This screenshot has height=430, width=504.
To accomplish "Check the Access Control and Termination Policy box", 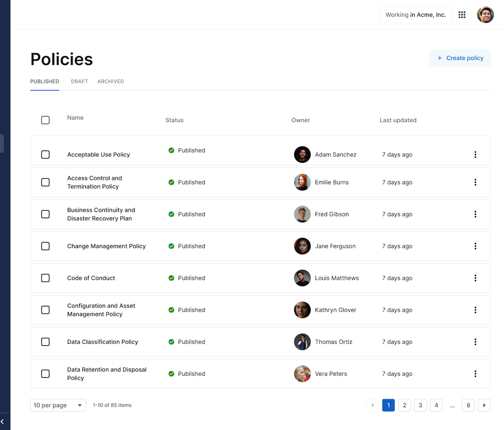I will 45,182.
